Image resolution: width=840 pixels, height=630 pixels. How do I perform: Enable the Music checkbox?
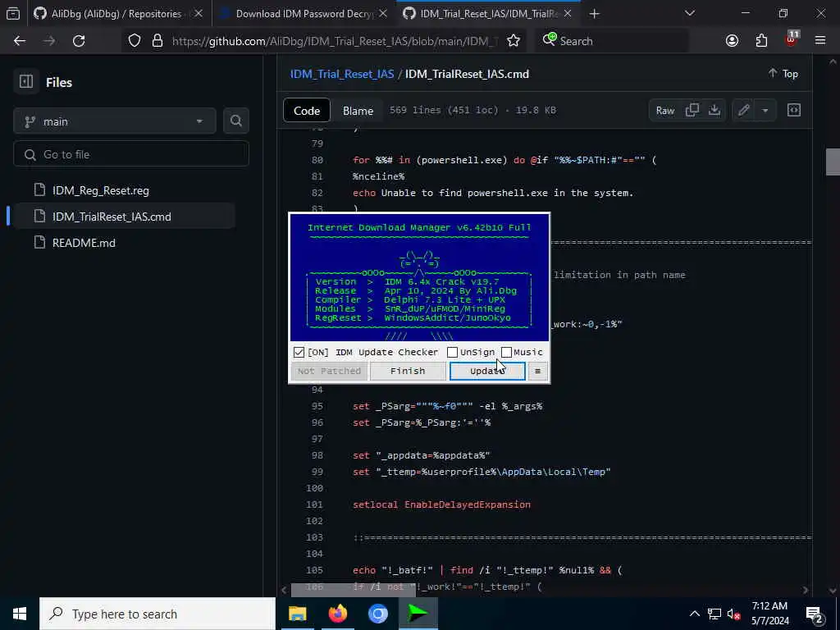tap(506, 352)
